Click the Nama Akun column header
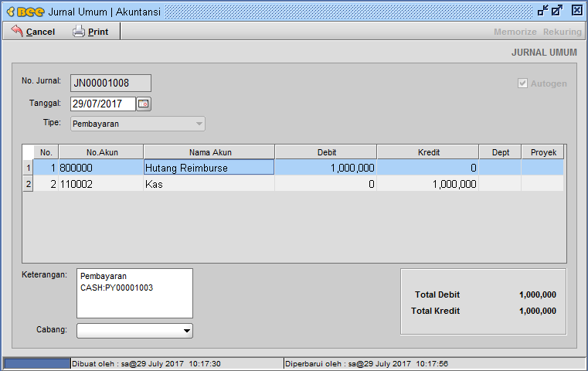The height and width of the screenshot is (371, 588). click(209, 152)
